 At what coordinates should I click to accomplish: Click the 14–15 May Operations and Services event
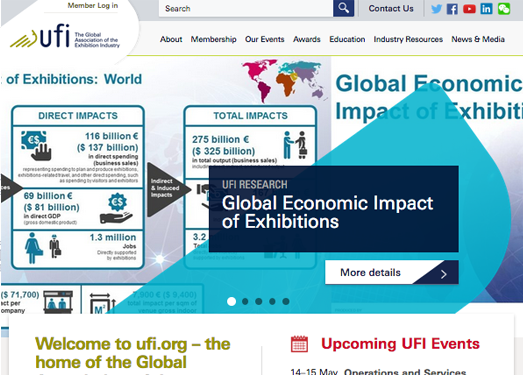tap(378, 372)
